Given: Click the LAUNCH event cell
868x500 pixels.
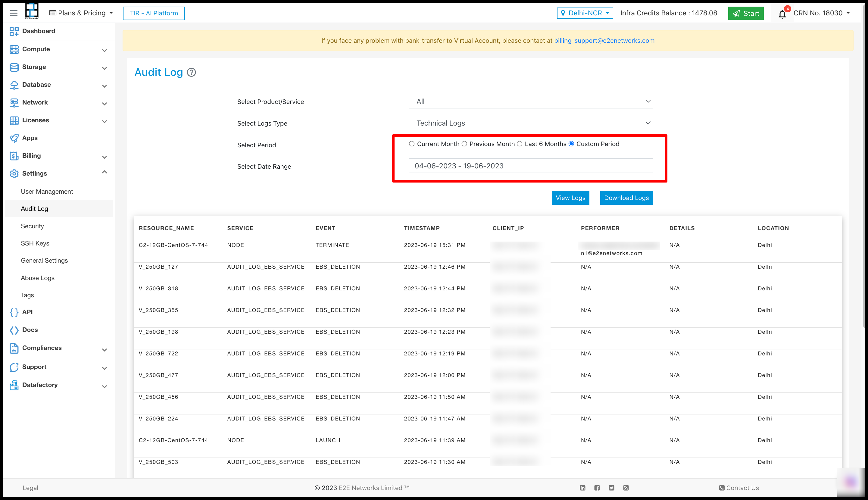Looking at the screenshot, I should 328,440.
